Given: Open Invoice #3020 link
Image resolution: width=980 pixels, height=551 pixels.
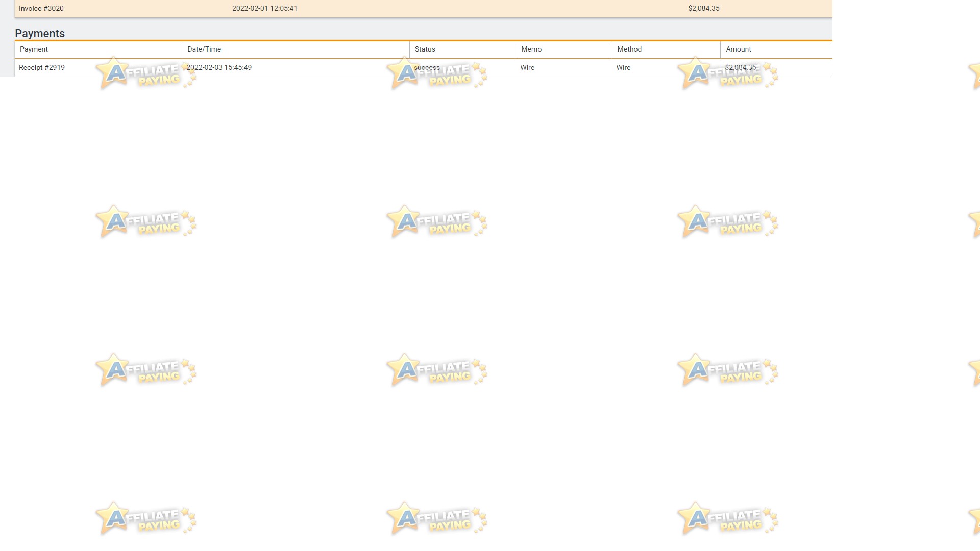Looking at the screenshot, I should (41, 9).
